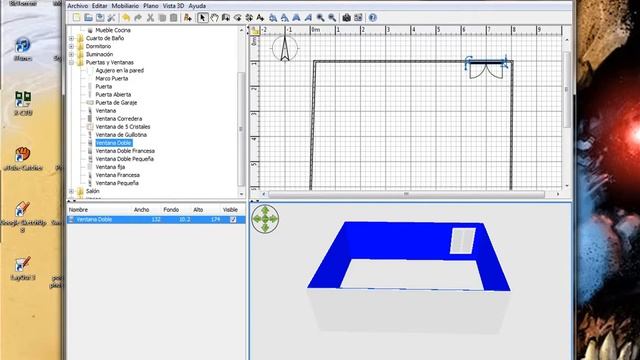
Task: Click the Decrease text size icon
Action: pyautogui.click(x=285, y=18)
